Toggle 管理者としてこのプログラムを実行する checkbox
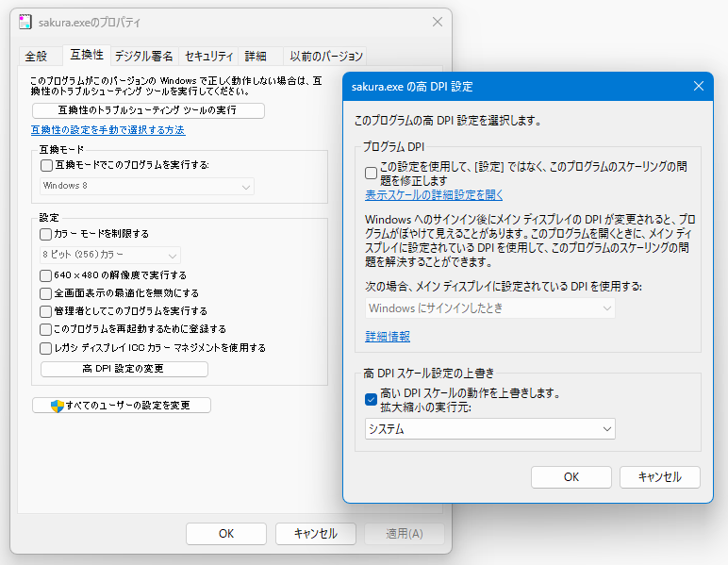Screen dimensions: 728x565 click(x=47, y=311)
